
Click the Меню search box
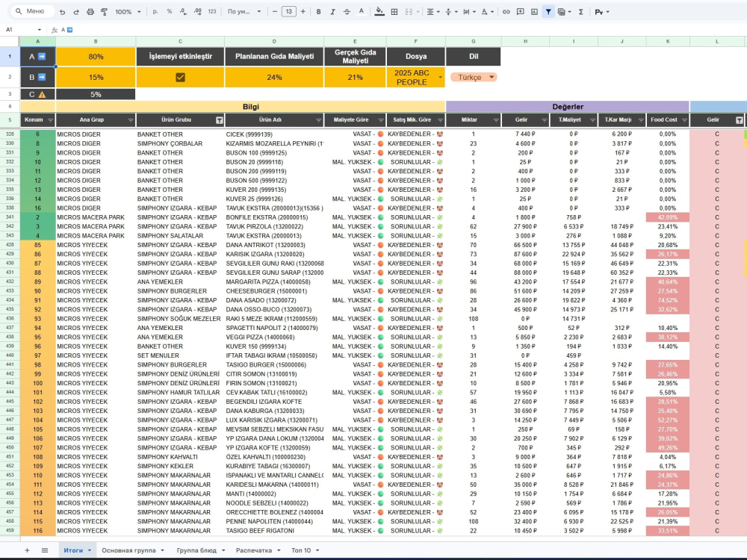pyautogui.click(x=32, y=11)
